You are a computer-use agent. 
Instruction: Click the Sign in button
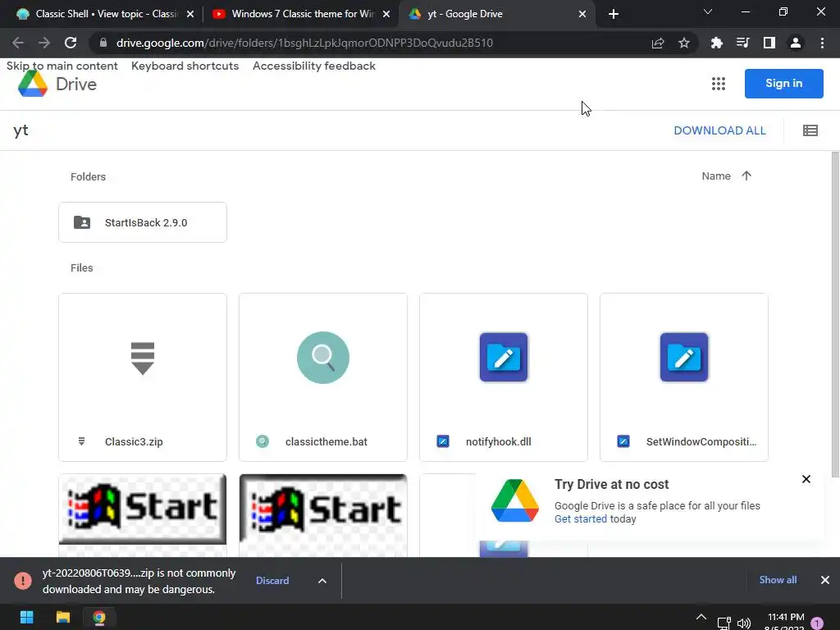783,84
